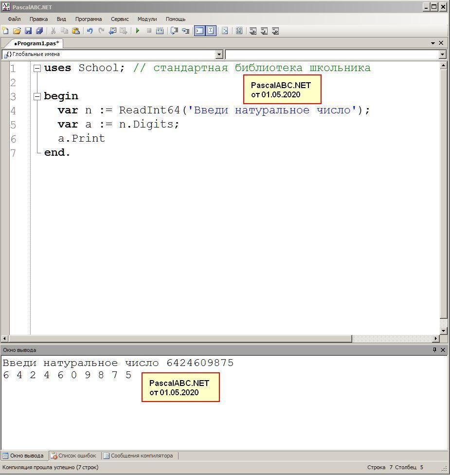450x476 pixels.
Task: Click the Строка 7 status indicator
Action: pos(379,467)
